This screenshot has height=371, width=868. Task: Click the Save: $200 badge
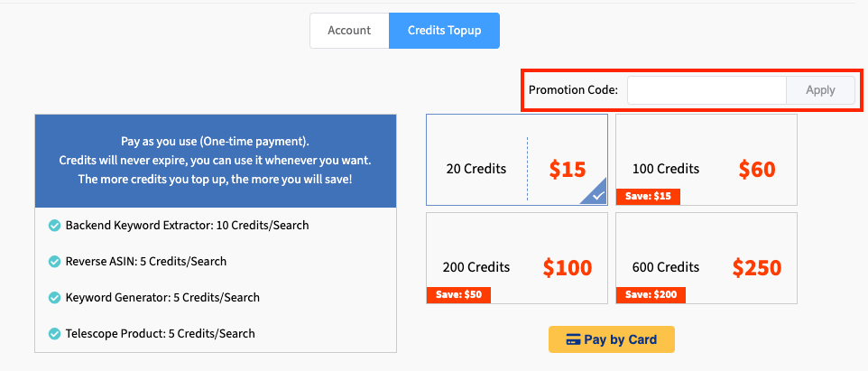pos(651,295)
